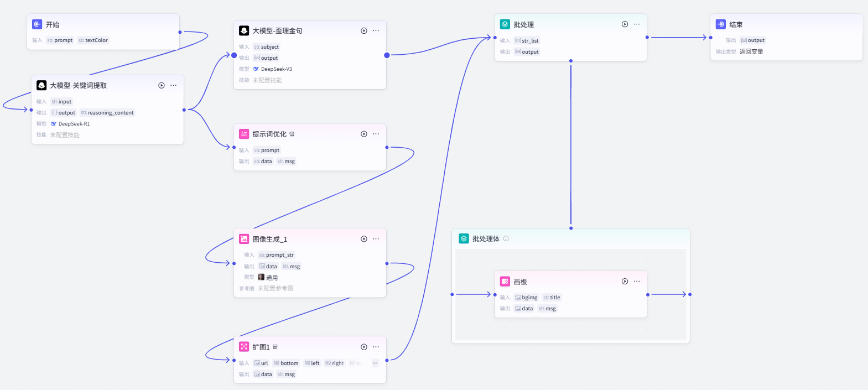
Task: Click the DeepSeek-R1 model label
Action: (x=74, y=124)
